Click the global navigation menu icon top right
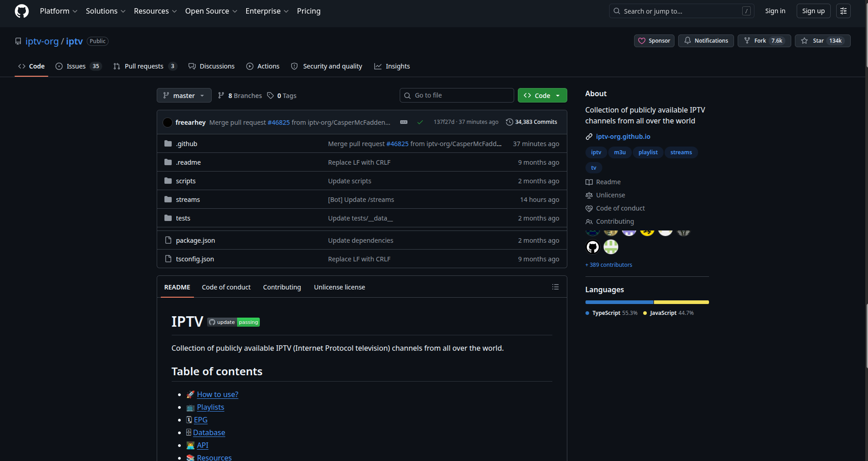 (x=843, y=11)
